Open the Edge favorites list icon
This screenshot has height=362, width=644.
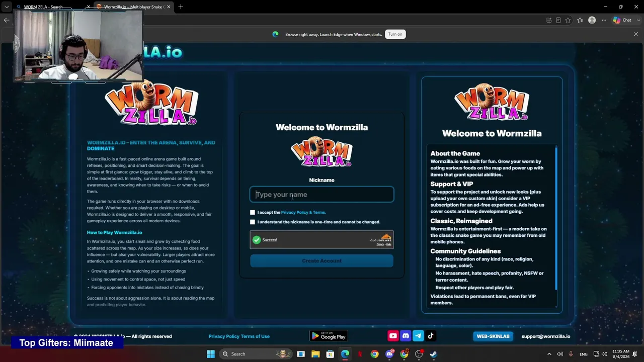pyautogui.click(x=580, y=20)
